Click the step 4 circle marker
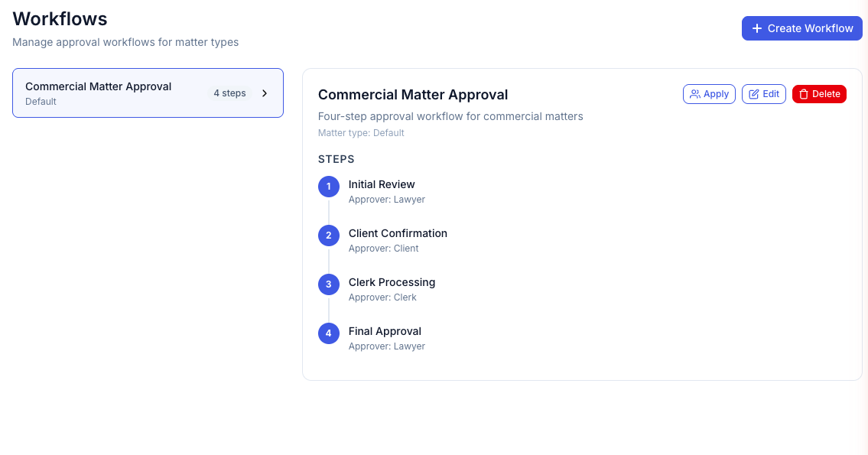Viewport: 868px width, 455px height. pyautogui.click(x=329, y=333)
